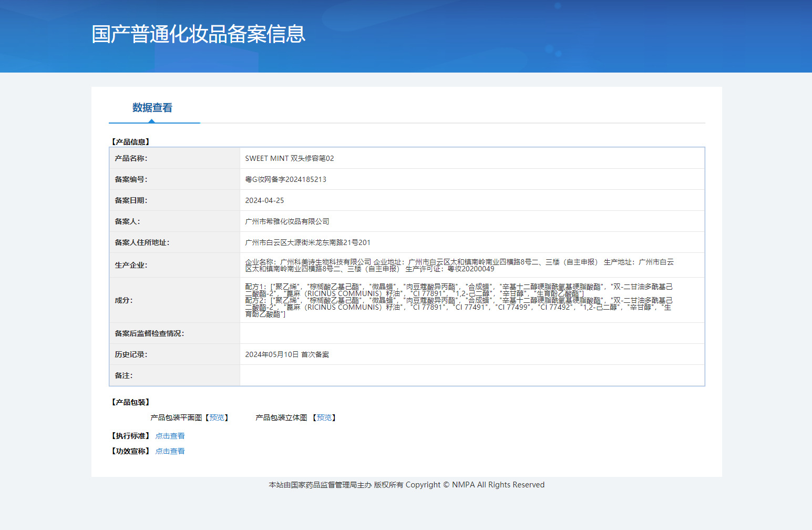Click the 生产企业 row label
This screenshot has height=530, width=812.
(131, 265)
